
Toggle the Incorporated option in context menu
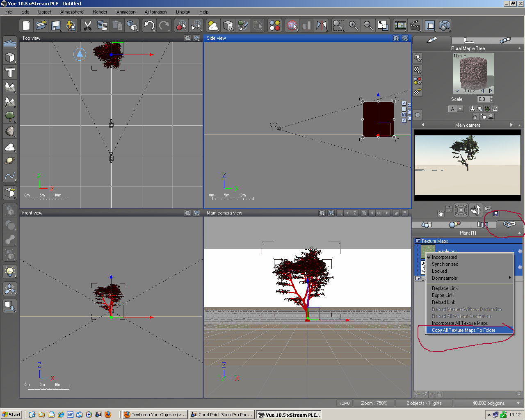[x=444, y=257]
